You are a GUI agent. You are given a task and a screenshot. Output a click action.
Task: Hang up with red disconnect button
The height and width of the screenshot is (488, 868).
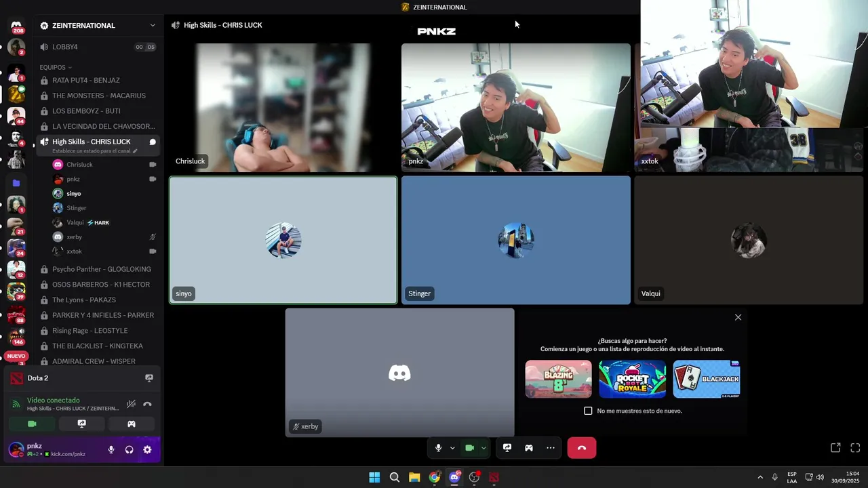click(x=582, y=448)
